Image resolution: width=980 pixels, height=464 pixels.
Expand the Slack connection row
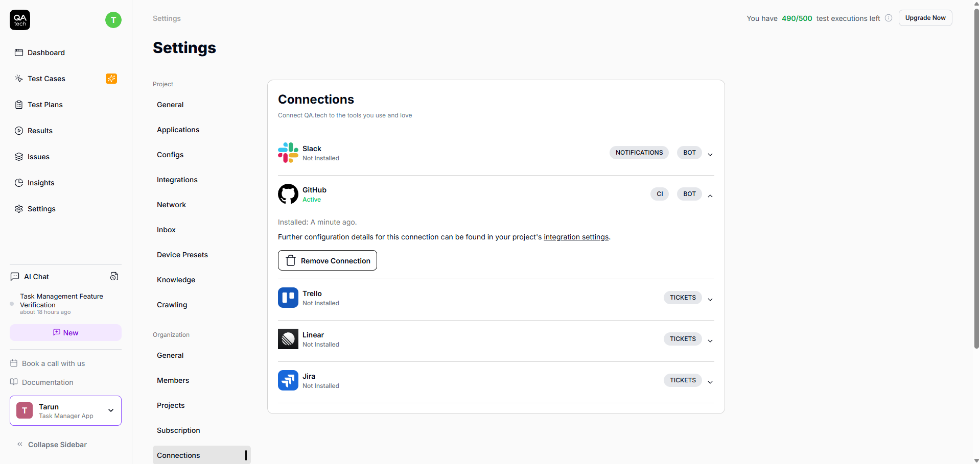(x=710, y=154)
